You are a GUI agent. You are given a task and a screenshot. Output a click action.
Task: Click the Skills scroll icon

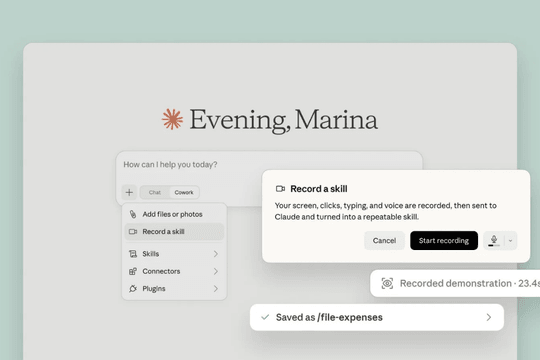pyautogui.click(x=133, y=254)
